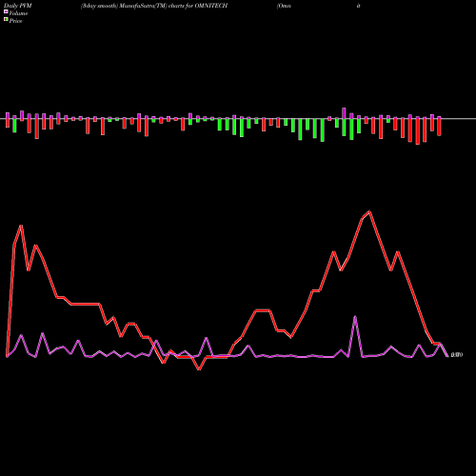Click the value label at end of lines
The height and width of the screenshot is (476, 476).
pos(457,355)
